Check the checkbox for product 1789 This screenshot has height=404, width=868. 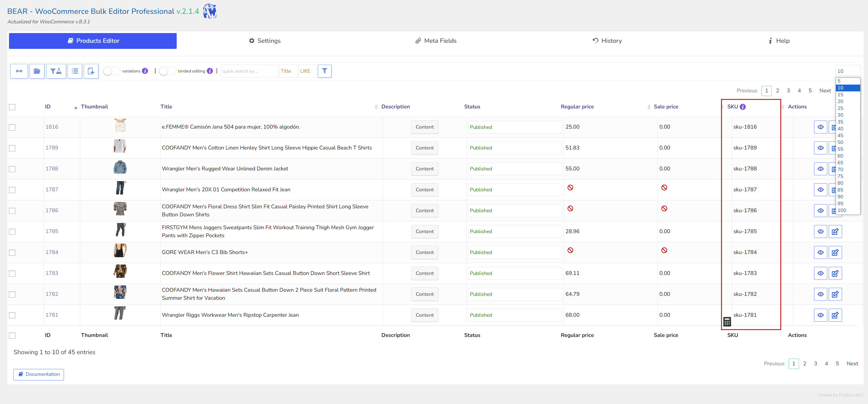[x=12, y=148]
